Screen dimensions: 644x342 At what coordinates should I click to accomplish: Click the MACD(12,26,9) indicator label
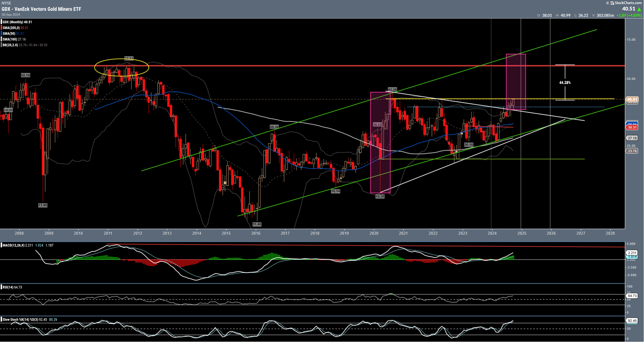pyautogui.click(x=13, y=245)
